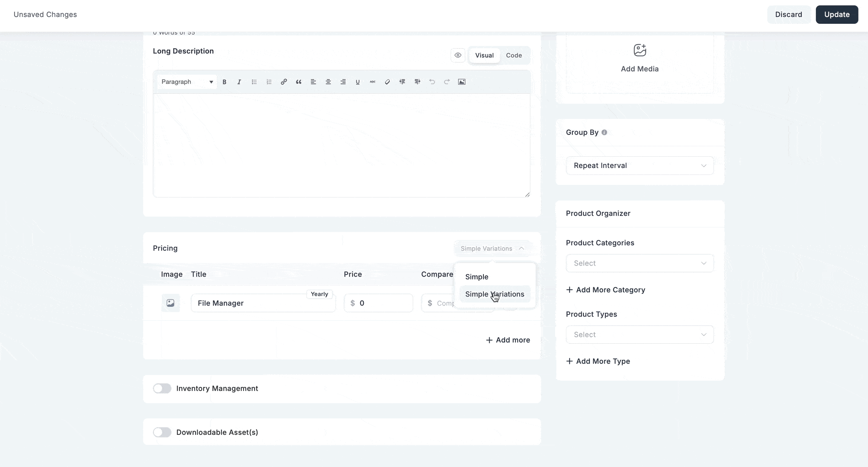Open the Paragraph format dropdown
The height and width of the screenshot is (467, 868).
tap(187, 82)
